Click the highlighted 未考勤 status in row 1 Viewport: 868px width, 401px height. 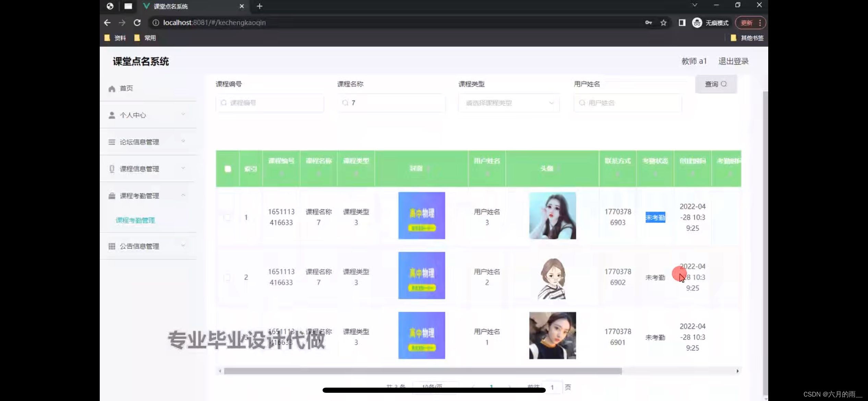tap(655, 217)
